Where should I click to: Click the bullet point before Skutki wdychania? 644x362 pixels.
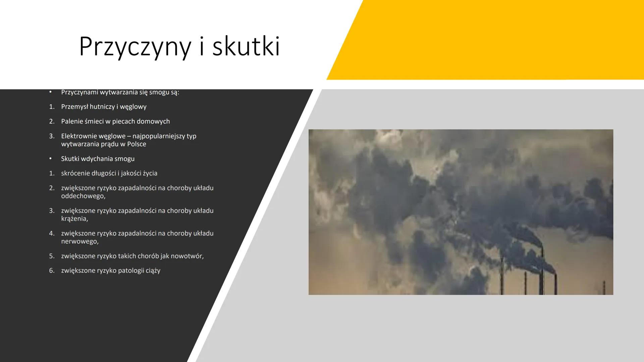[51, 159]
